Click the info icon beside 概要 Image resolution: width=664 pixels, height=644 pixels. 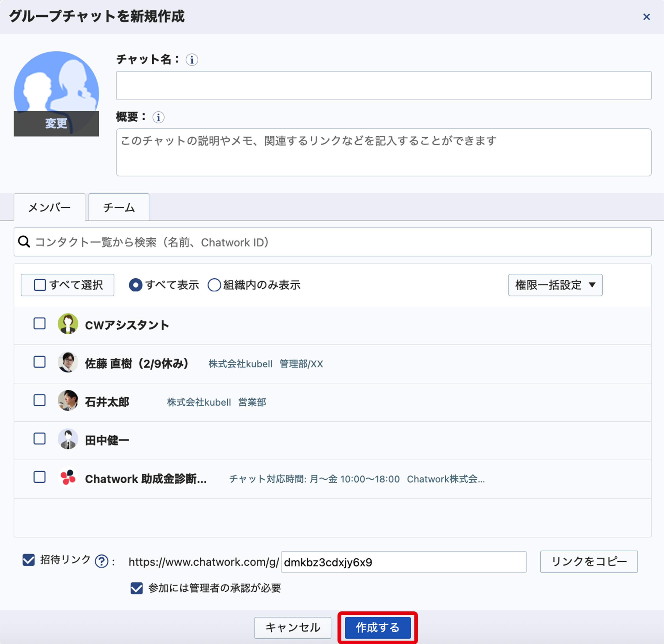(x=158, y=118)
